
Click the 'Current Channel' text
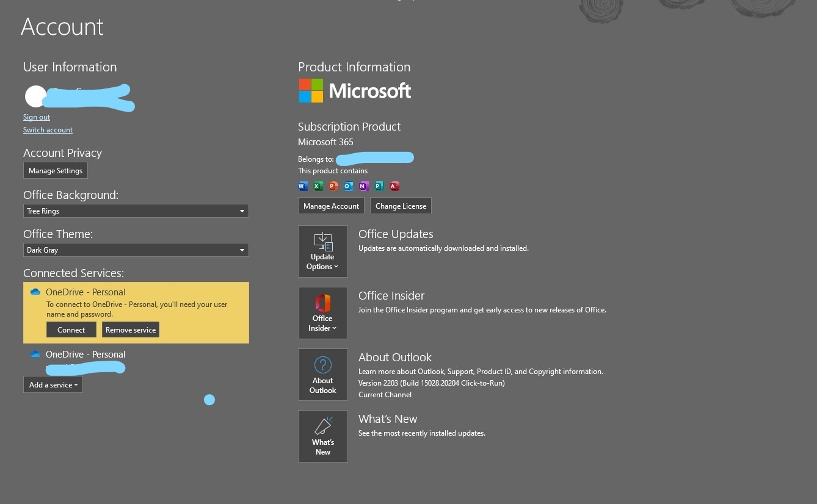385,395
